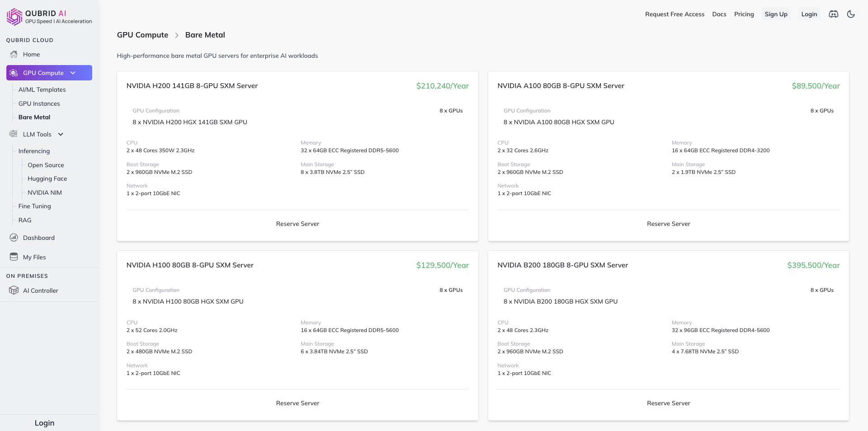Open My Files label

point(34,257)
